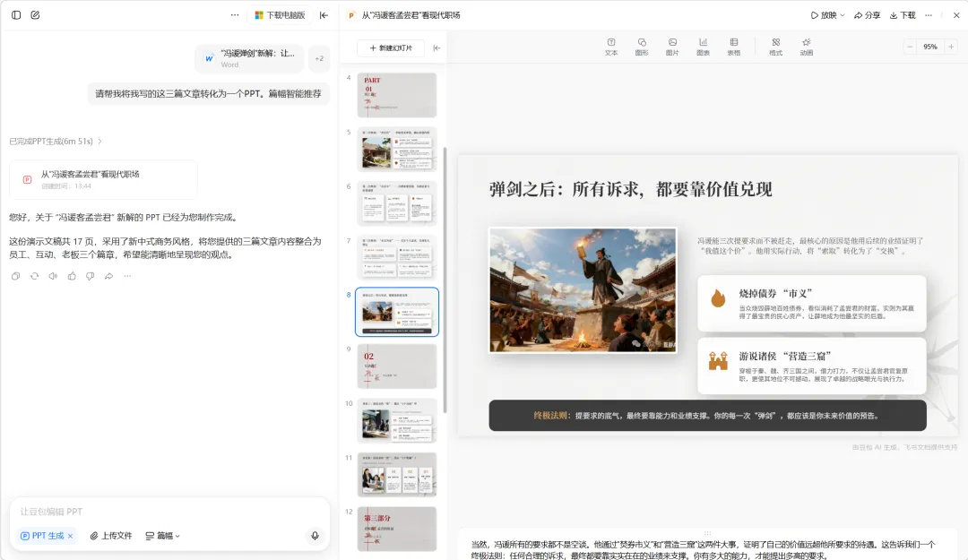This screenshot has width=968, height=560.
Task: Select the 文本 text tool
Action: click(x=611, y=47)
